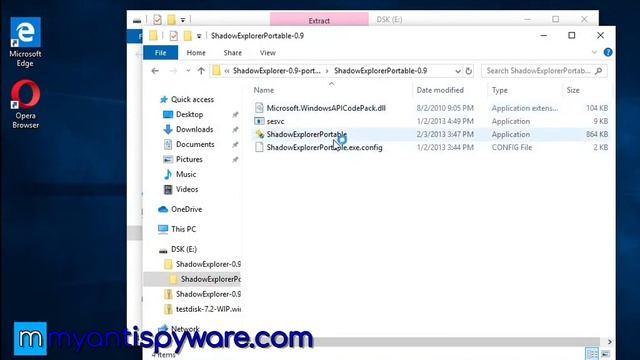The height and width of the screenshot is (360, 640).
Task: Click the 104 KB size value
Action: tap(597, 108)
